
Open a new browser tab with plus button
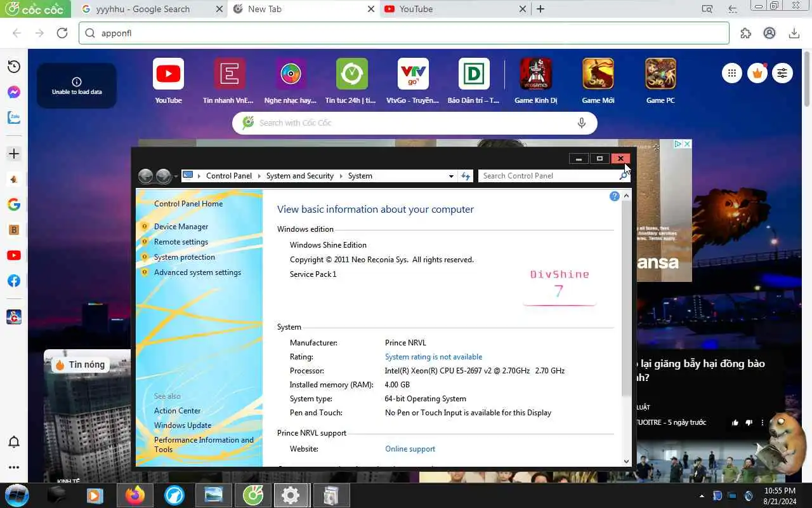click(540, 9)
